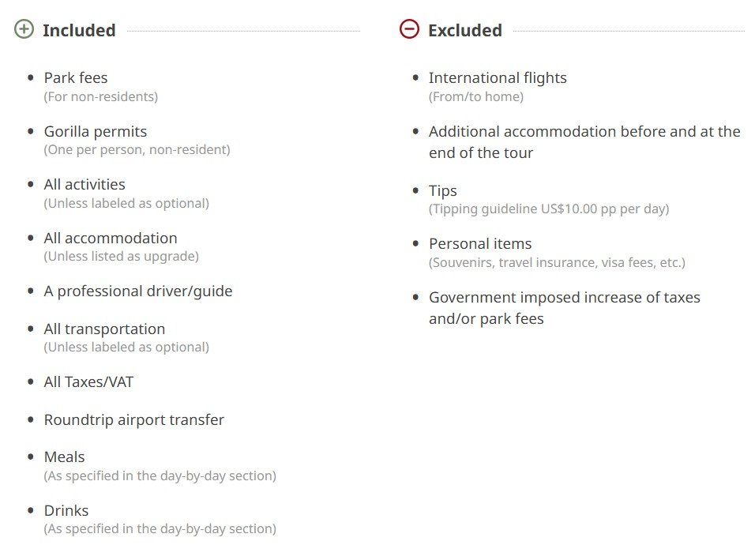Click All accommodation text
Viewport: 755px width, 560px height.
coord(111,239)
